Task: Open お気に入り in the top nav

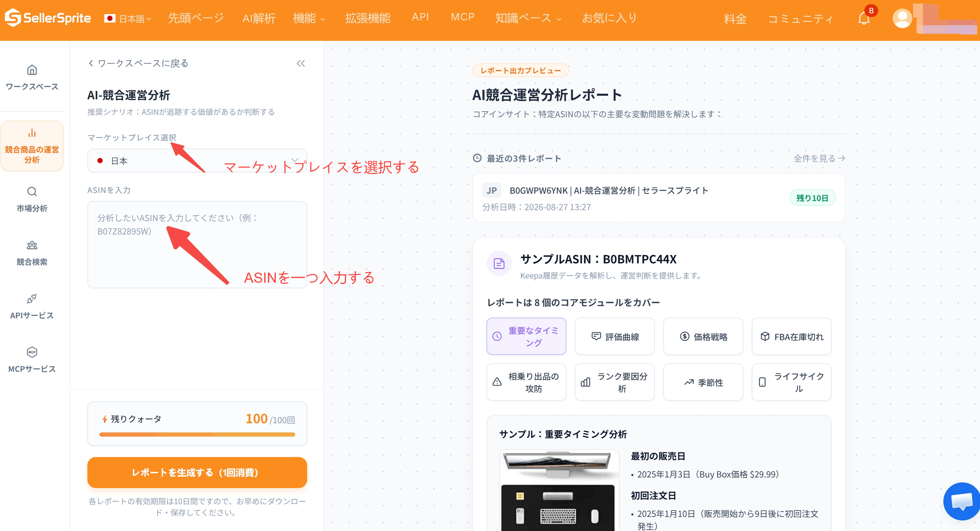Action: pyautogui.click(x=610, y=18)
